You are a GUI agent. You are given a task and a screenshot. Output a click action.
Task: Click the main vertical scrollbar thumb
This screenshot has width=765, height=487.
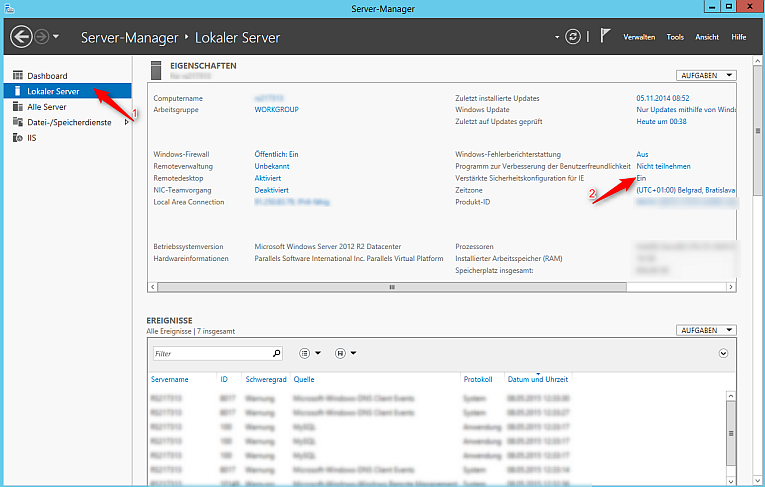[757, 130]
